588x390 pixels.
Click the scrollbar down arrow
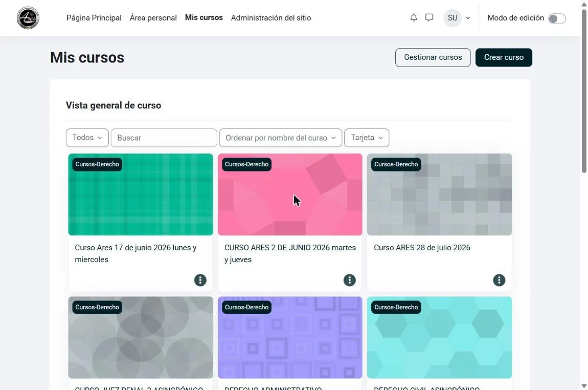click(x=584, y=386)
